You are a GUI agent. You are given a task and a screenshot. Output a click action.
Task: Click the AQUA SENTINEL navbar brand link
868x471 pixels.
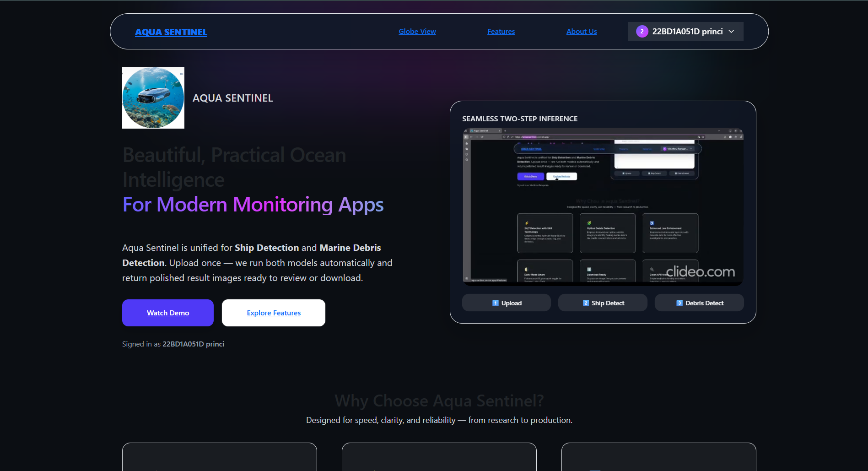(171, 32)
